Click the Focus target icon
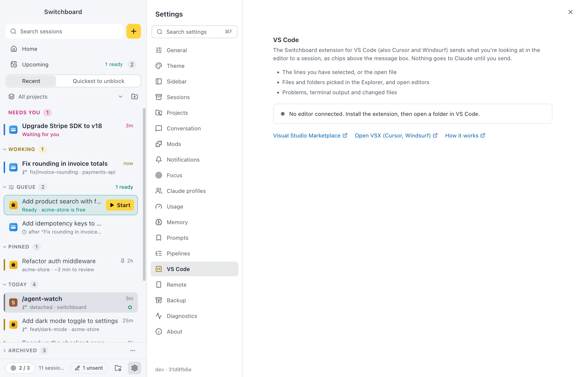 [159, 175]
